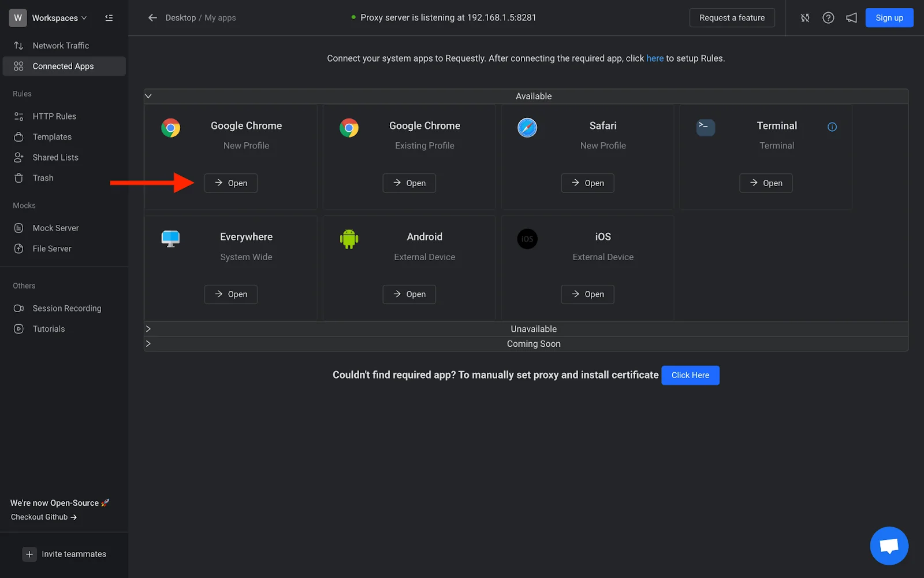Click the Templates bag icon
This screenshot has width=924, height=578.
[18, 137]
